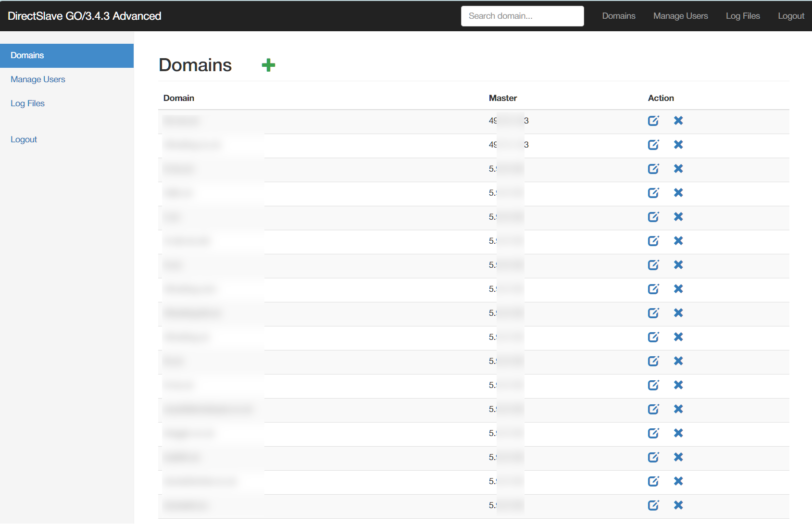Click the green plus add domain icon
812x524 pixels.
tap(268, 65)
